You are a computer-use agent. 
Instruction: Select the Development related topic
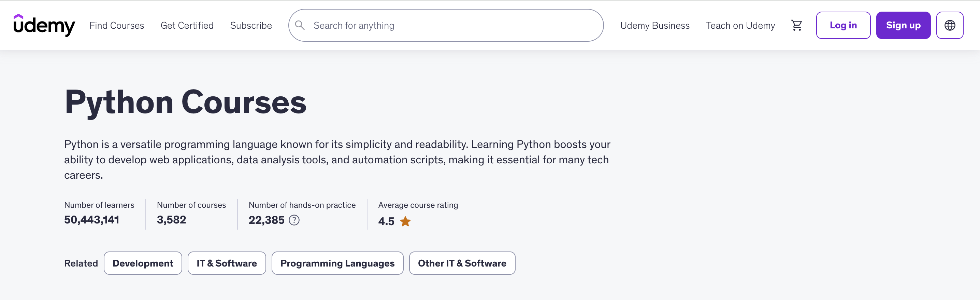tap(143, 263)
